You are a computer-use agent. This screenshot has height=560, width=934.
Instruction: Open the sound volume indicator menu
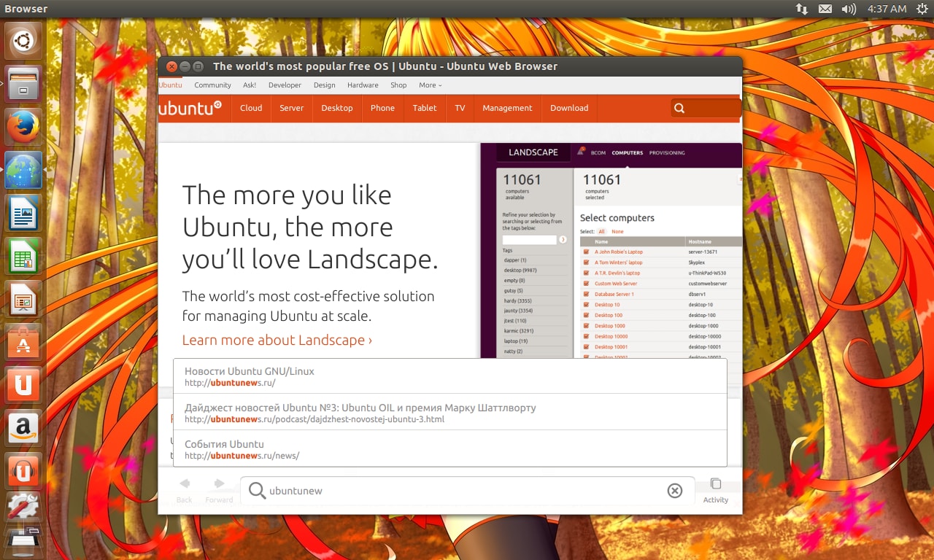848,9
